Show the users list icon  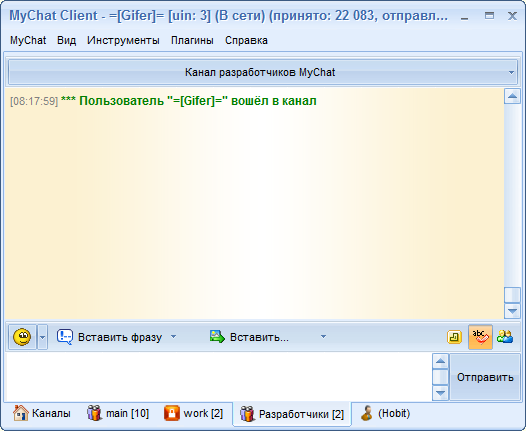(505, 337)
